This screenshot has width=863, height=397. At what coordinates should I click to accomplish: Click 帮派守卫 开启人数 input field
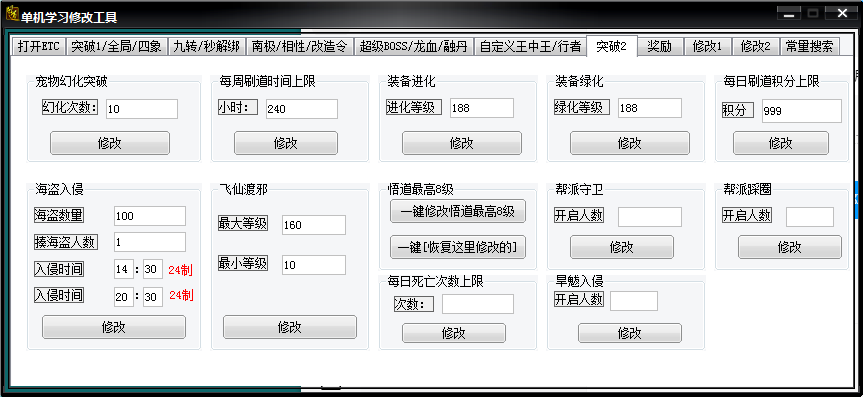click(x=649, y=217)
